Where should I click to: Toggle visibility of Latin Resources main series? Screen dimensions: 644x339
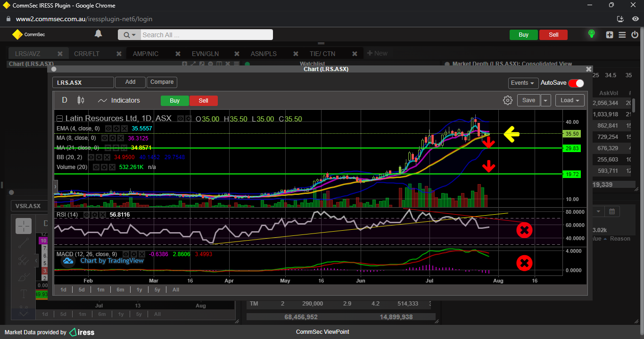tap(180, 118)
